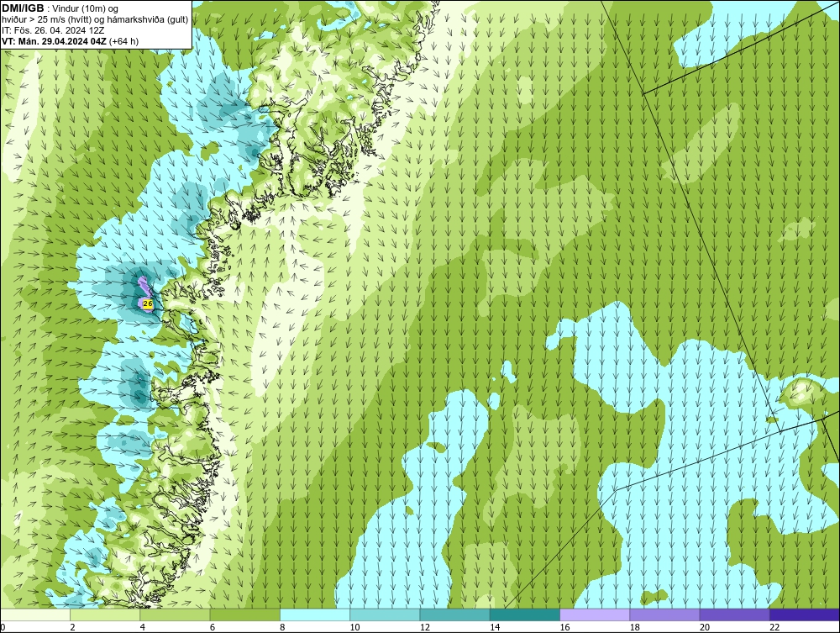Pick the olive green 6–8 m/s color band
The height and width of the screenshot is (633, 840).
244,615
